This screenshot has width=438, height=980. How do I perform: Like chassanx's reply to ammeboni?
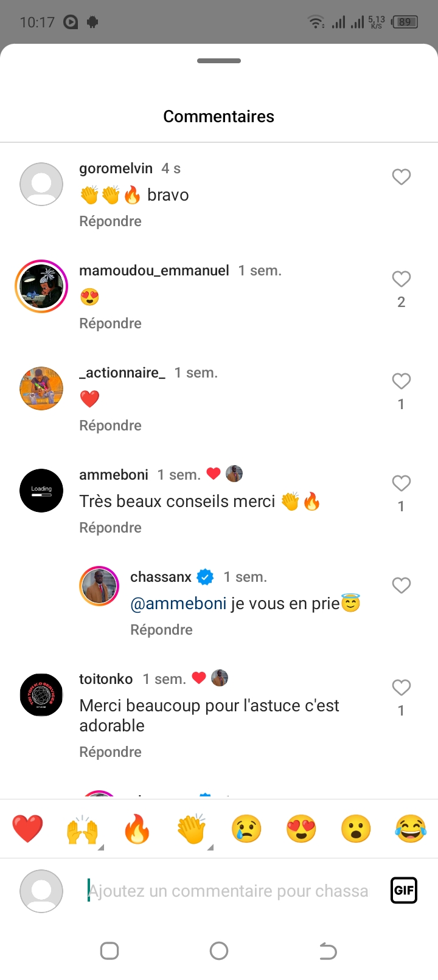coord(401,585)
